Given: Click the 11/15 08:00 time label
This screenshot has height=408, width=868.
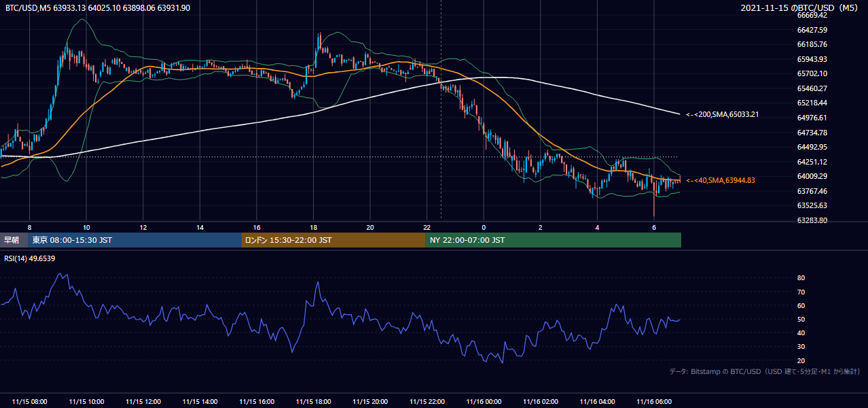Looking at the screenshot, I should (x=29, y=402).
